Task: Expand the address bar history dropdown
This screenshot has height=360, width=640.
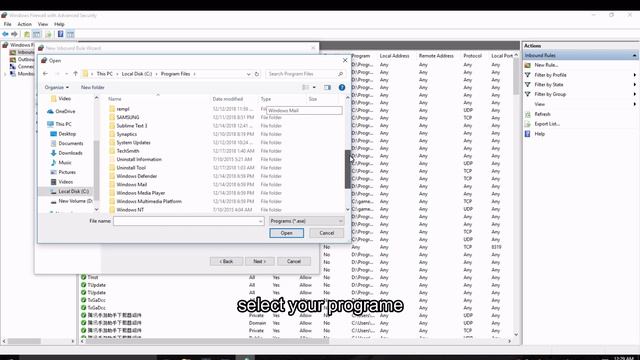Action: [x=248, y=74]
